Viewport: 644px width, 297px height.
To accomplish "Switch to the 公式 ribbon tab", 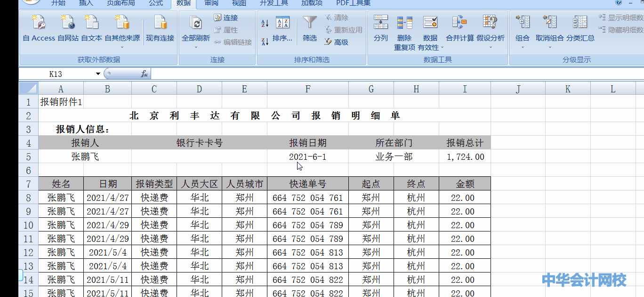I will [156, 3].
